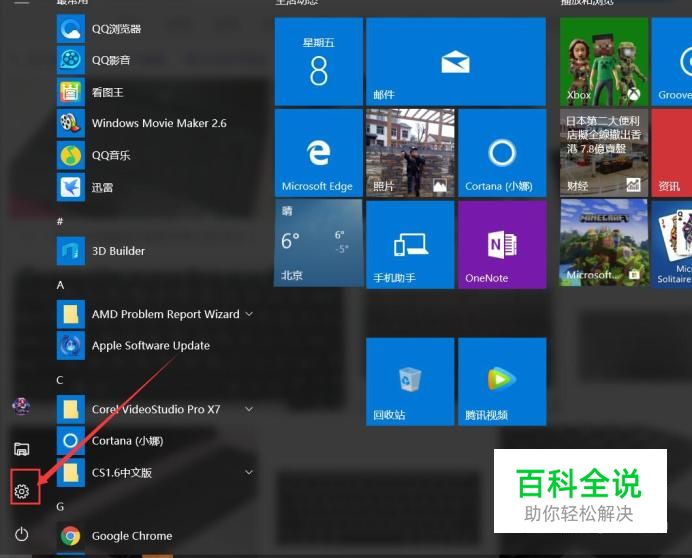692x558 pixels.
Task: Open Xbox tile
Action: [x=604, y=61]
